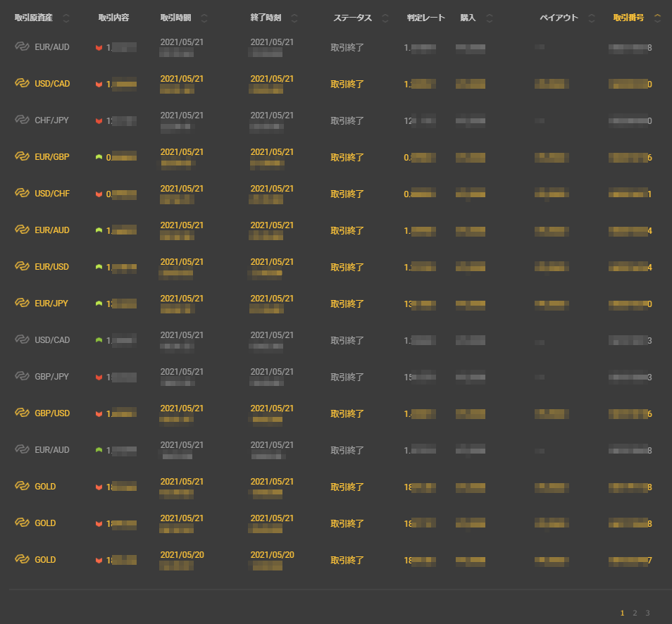672x624 pixels.
Task: Click the red down arrow in GBP/USD row
Action: tap(99, 414)
